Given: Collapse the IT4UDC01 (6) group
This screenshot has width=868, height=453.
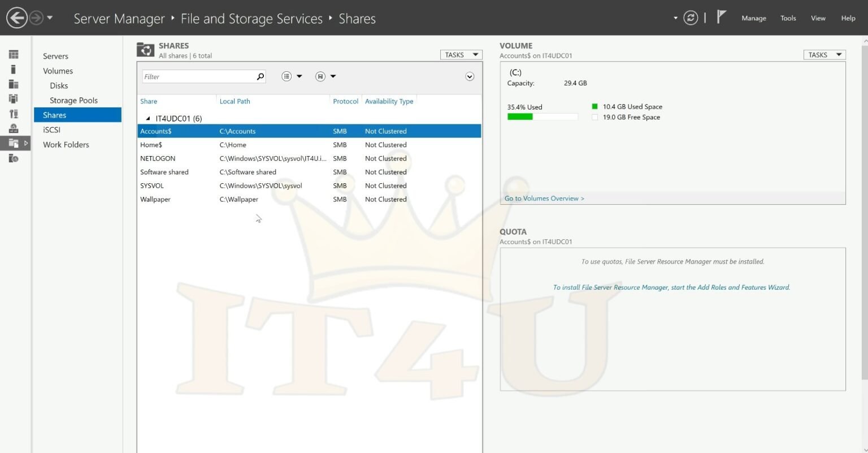Looking at the screenshot, I should [148, 119].
